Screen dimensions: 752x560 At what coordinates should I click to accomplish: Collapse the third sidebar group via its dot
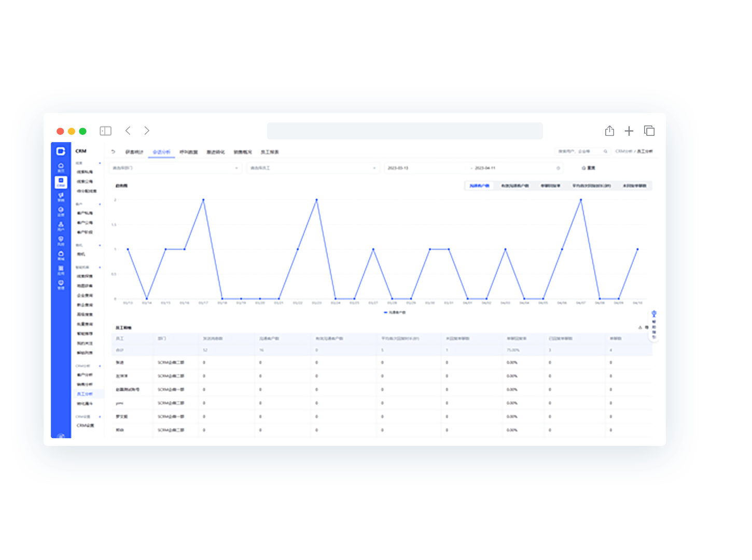coord(100,245)
